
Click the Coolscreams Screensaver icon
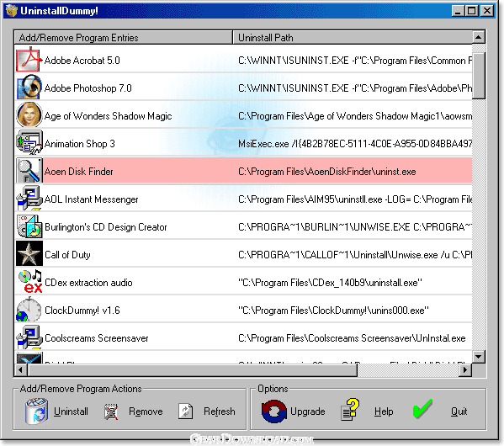tap(29, 337)
